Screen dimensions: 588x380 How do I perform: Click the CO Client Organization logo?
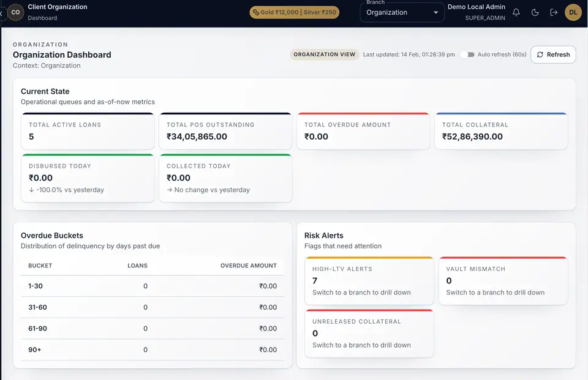15,12
